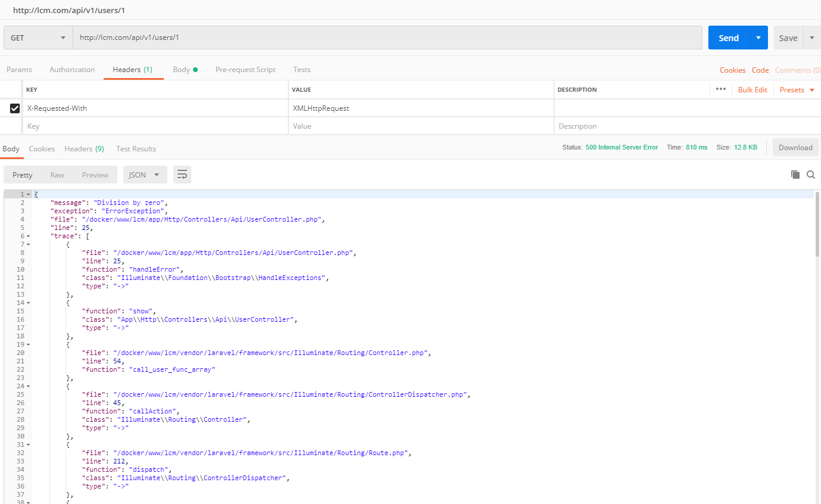Go to the Pre-request Script tab
This screenshot has height=504, width=821.
245,70
